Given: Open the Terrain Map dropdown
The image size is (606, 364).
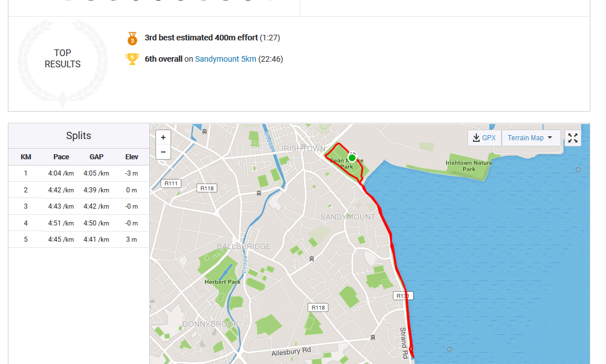Looking at the screenshot, I should point(531,138).
